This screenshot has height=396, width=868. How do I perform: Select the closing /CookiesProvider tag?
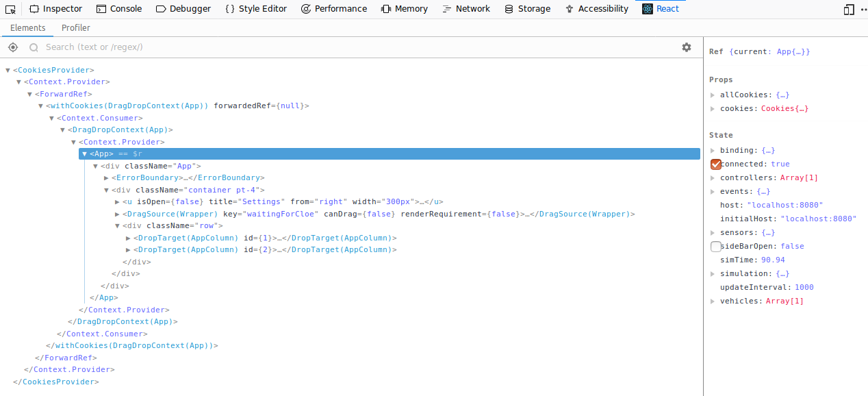pos(56,382)
